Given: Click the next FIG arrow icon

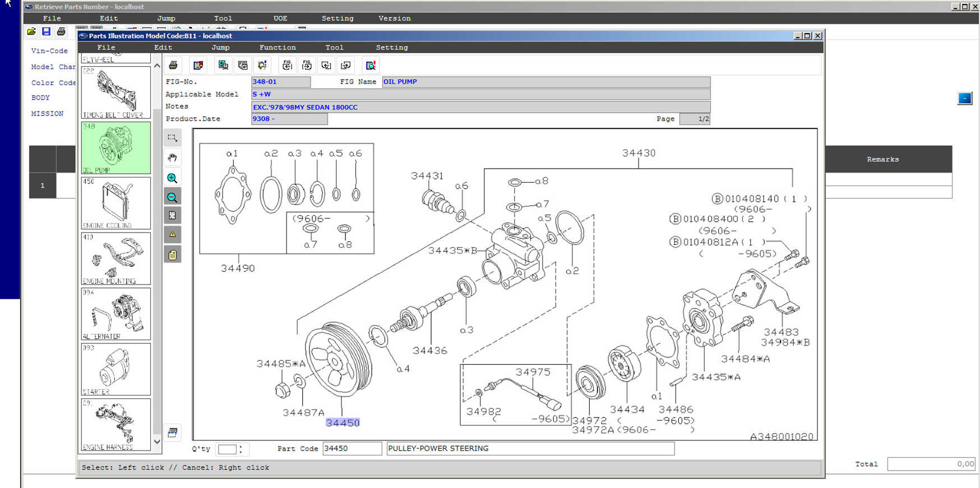Looking at the screenshot, I should point(307,66).
